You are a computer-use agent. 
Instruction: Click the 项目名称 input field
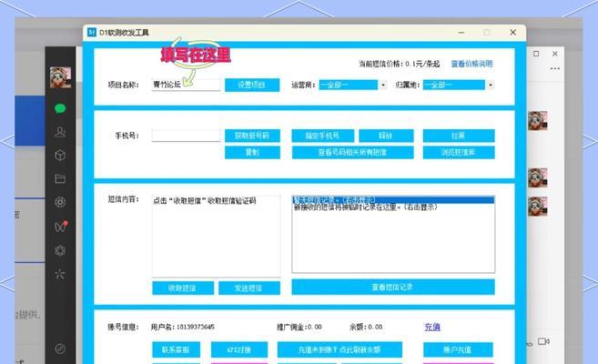(186, 85)
